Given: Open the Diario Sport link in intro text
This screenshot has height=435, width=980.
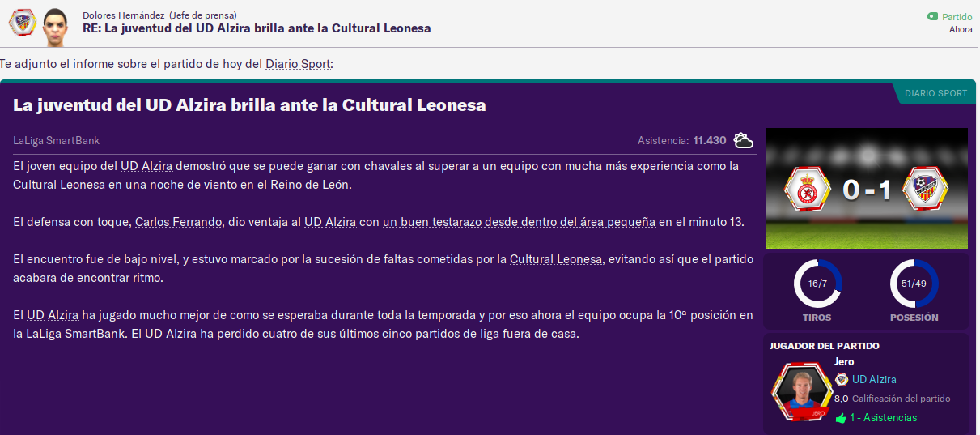Looking at the screenshot, I should tap(298, 64).
